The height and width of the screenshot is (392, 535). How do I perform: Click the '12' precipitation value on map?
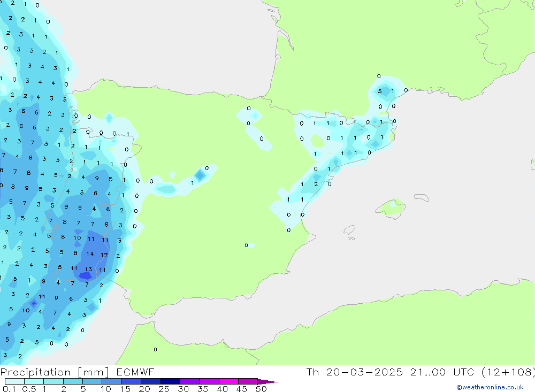click(104, 255)
